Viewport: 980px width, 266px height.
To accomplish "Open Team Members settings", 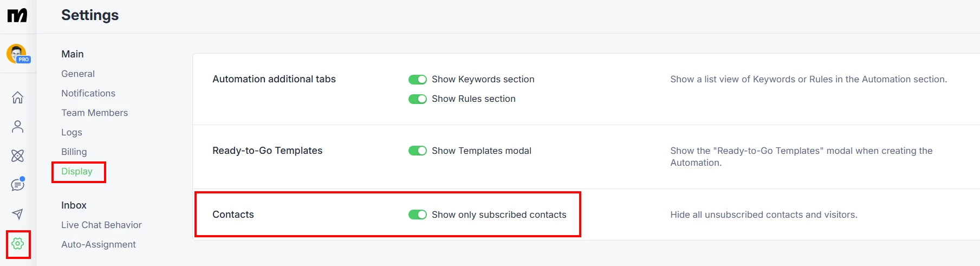I will click(95, 113).
